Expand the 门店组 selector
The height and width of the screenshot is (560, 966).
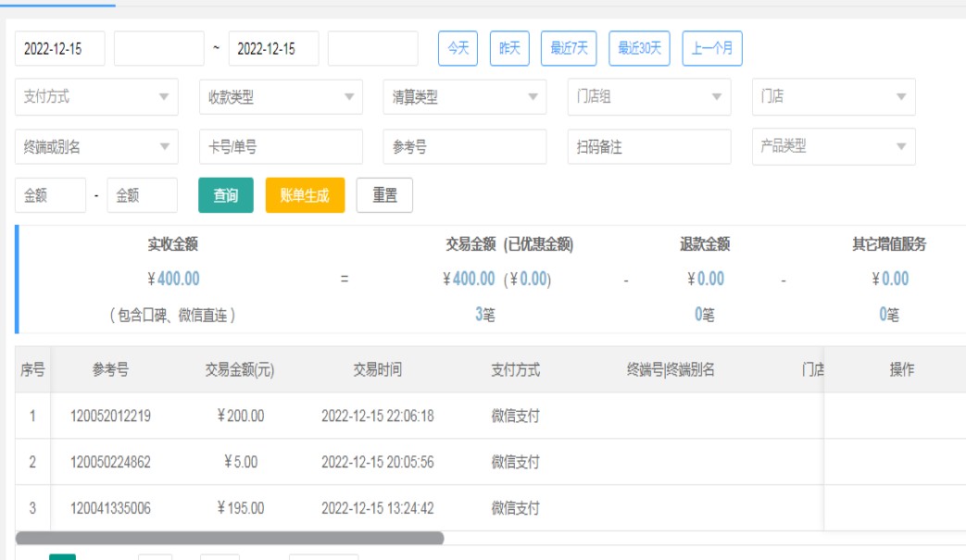click(648, 97)
